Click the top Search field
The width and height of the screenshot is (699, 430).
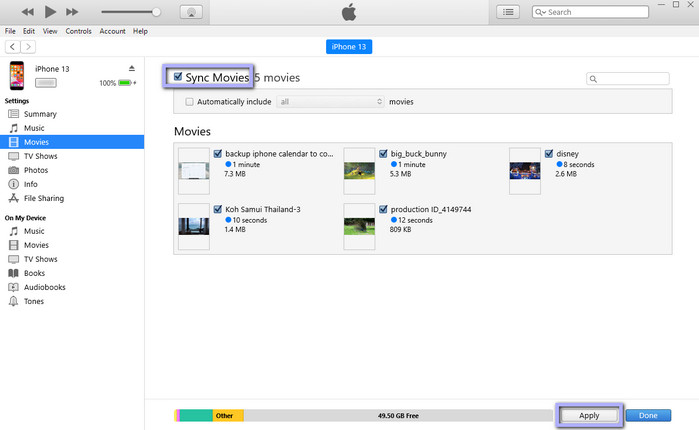coord(590,12)
